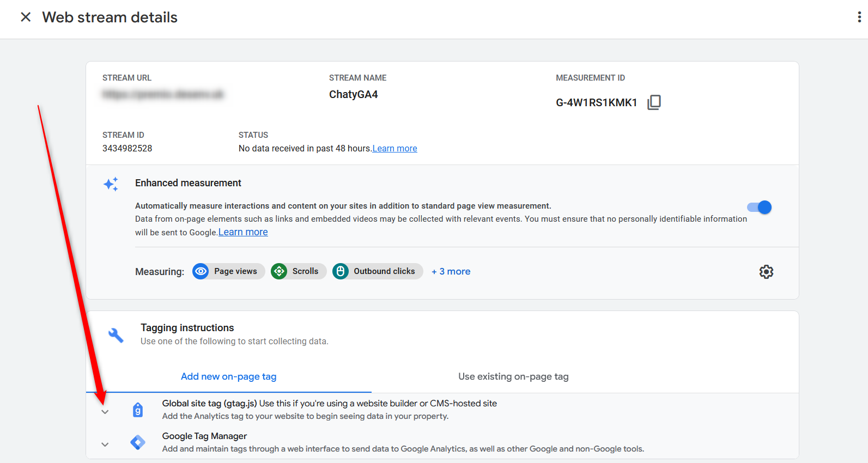Switch to Add new on-page tag tab
The height and width of the screenshot is (463, 868).
tap(229, 376)
